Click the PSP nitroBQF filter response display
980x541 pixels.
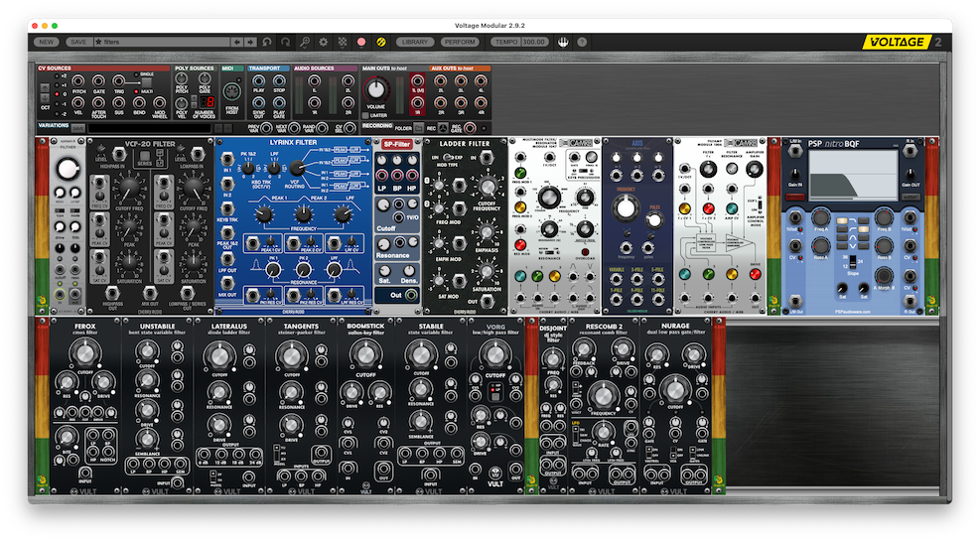click(x=853, y=176)
